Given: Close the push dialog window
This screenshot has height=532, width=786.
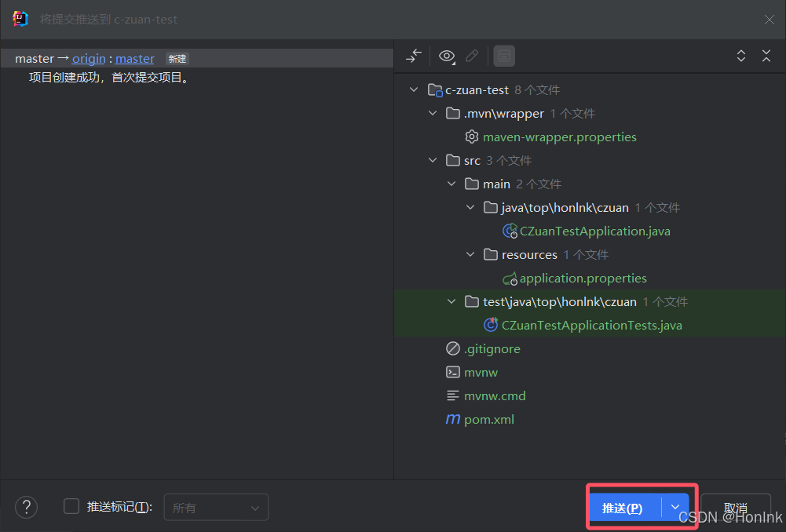Looking at the screenshot, I should (769, 20).
